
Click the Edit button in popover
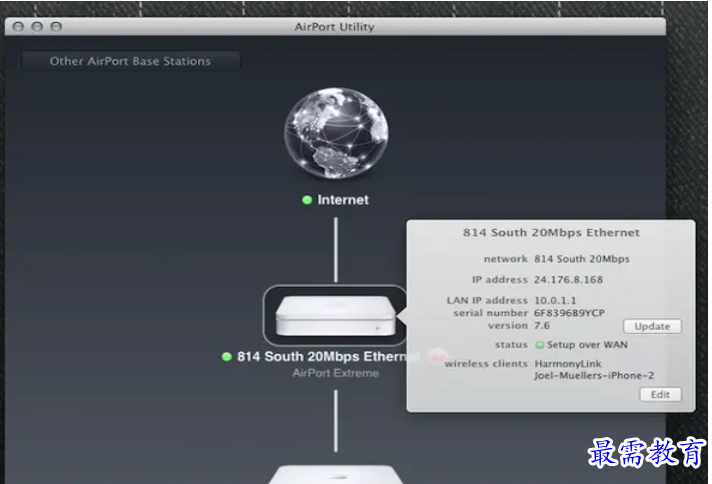pyautogui.click(x=660, y=395)
